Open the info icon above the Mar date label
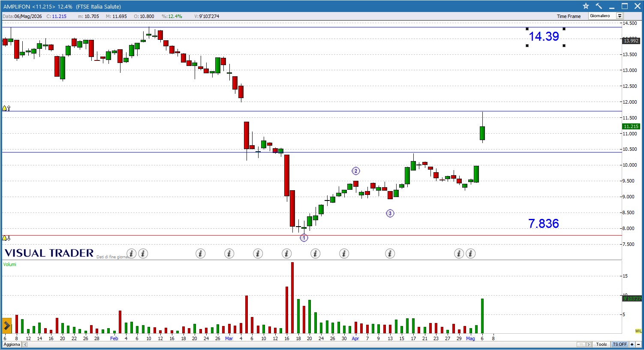 [x=229, y=254]
